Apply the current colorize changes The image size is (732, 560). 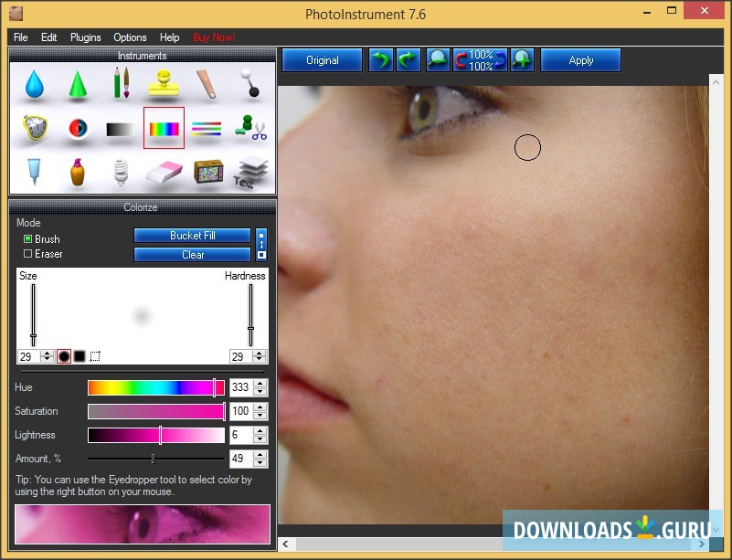tap(580, 59)
